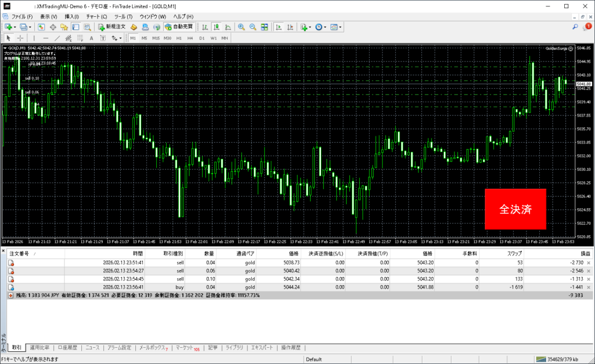The image size is (595, 364).
Task: Toggle chart auto scroll button
Action: click(x=279, y=27)
